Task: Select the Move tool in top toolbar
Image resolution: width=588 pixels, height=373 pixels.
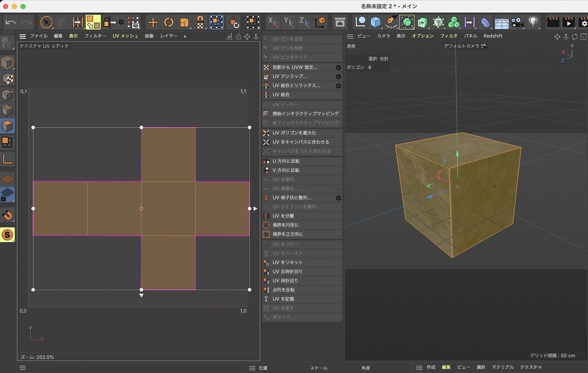Action: click(x=153, y=22)
